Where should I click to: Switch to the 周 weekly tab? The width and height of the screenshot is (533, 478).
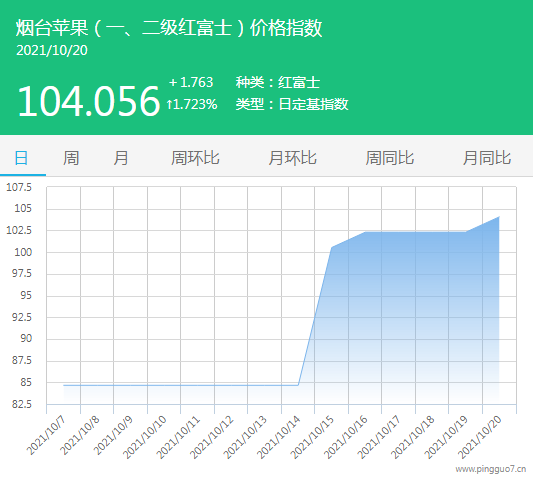click(71, 158)
